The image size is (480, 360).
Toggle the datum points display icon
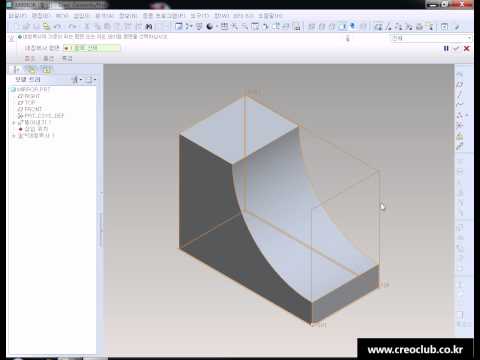coord(399,27)
